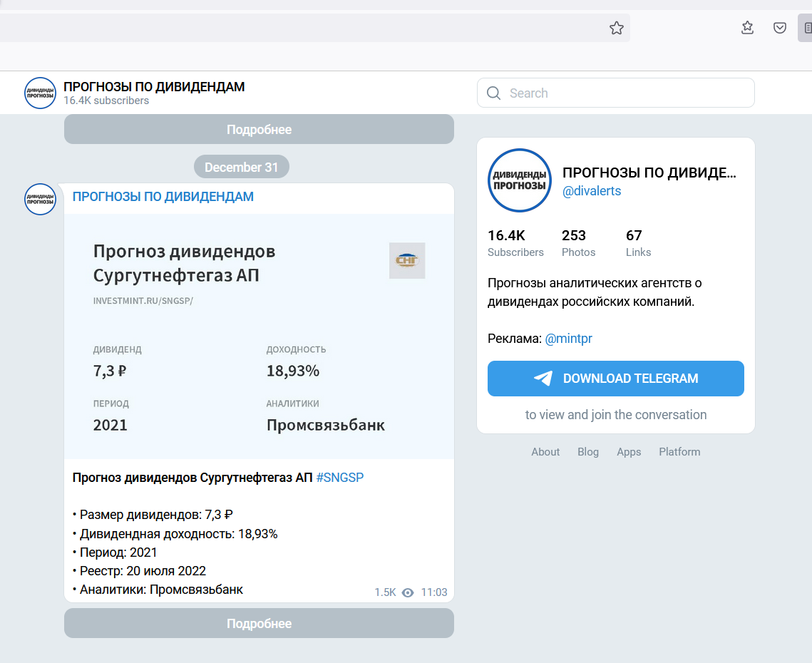This screenshot has width=812, height=663.
Task: Open the Apps footer link
Action: tap(629, 452)
